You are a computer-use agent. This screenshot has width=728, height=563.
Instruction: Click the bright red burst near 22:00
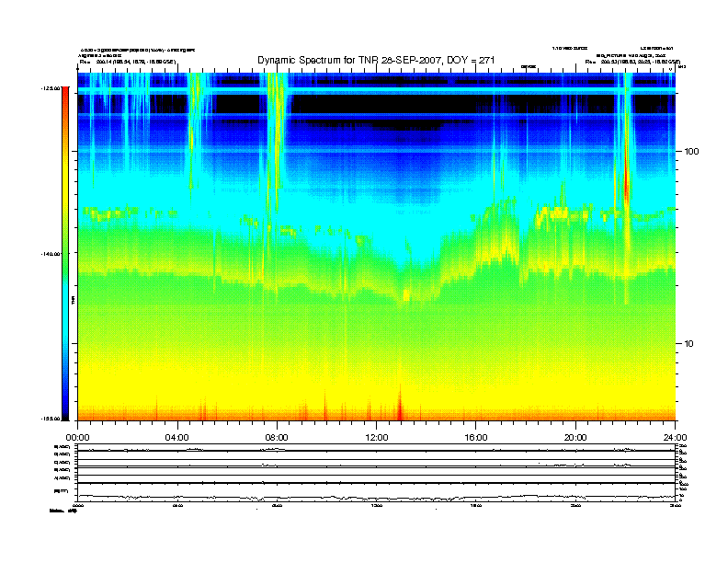pyautogui.click(x=626, y=178)
